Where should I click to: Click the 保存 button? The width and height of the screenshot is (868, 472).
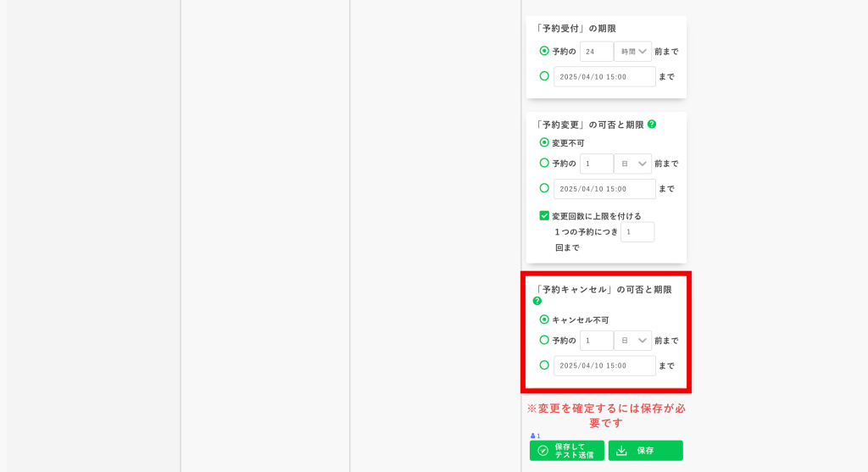click(645, 451)
